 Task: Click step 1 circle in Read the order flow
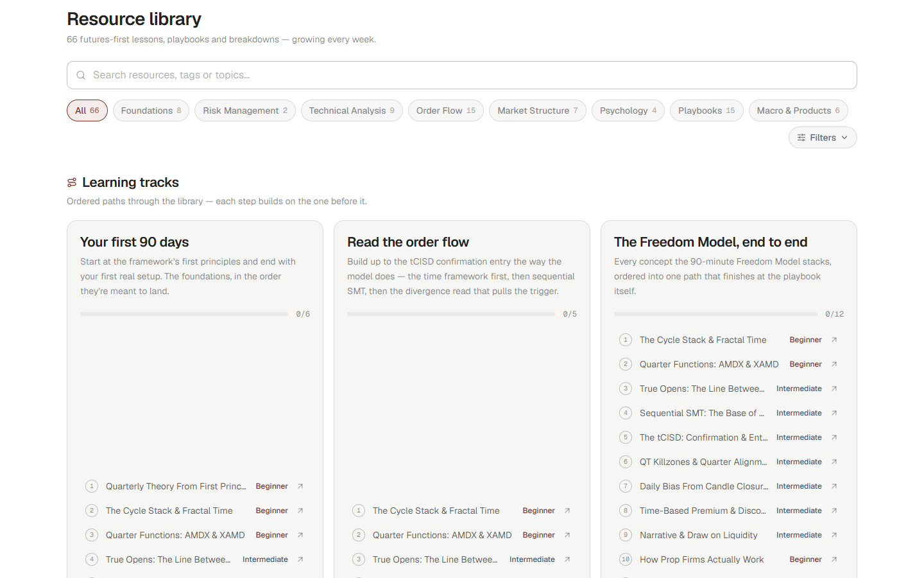coord(359,511)
